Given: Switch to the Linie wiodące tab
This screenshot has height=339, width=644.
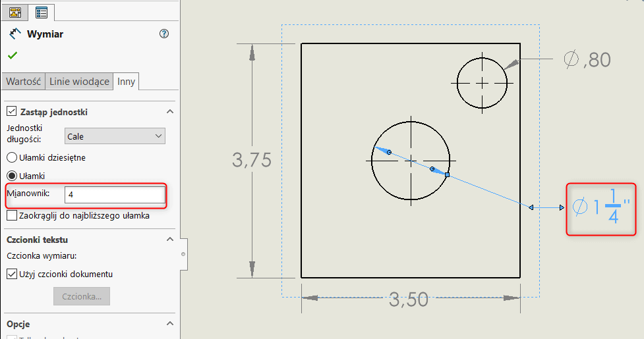Looking at the screenshot, I should tap(79, 82).
